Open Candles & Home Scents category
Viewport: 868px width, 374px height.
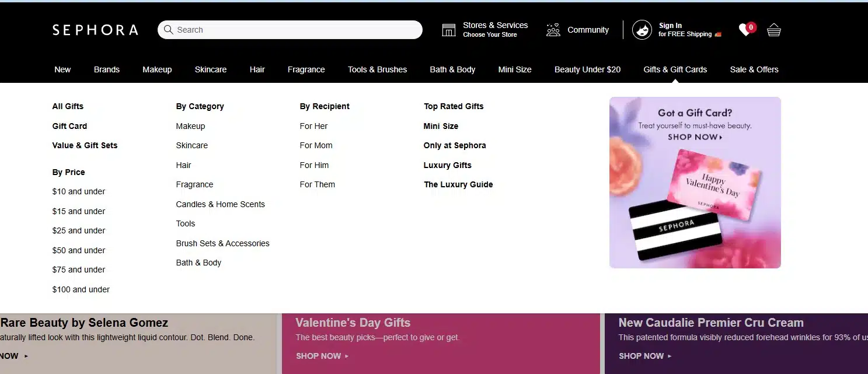221,204
